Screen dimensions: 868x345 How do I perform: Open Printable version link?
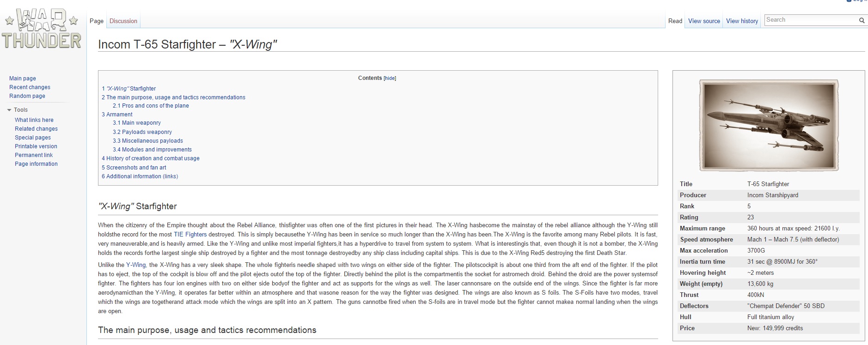pos(36,146)
